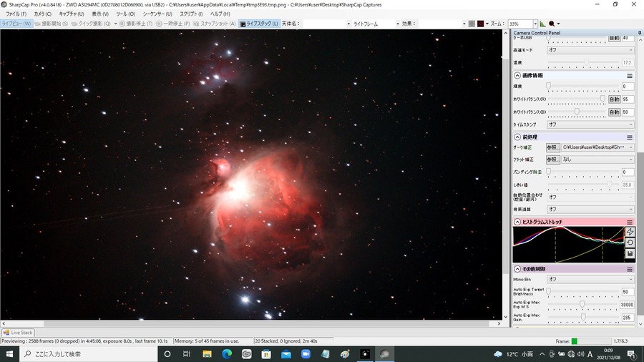Click the green histogram icon in toolbar

[542, 24]
